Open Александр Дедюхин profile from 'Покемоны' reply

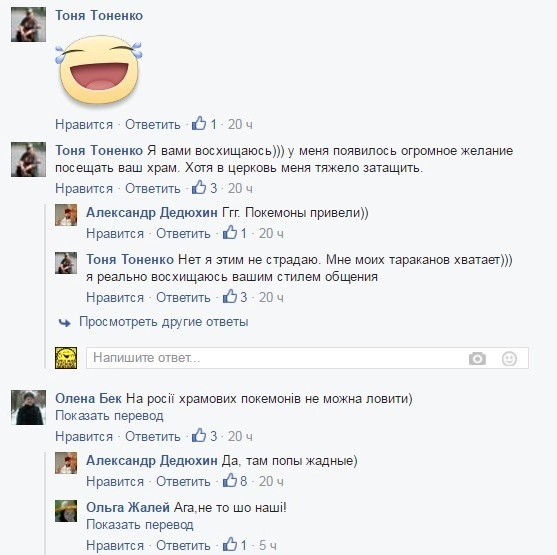tap(152, 212)
